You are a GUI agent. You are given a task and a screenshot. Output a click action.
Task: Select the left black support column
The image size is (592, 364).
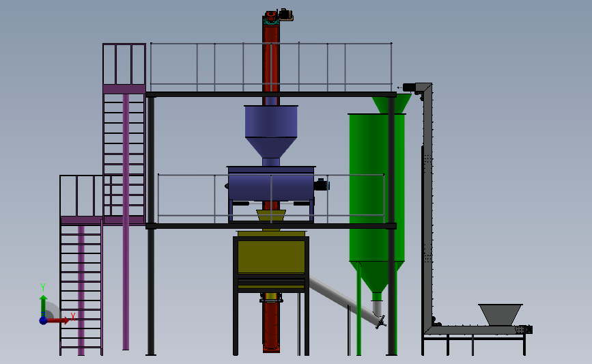pos(151,227)
